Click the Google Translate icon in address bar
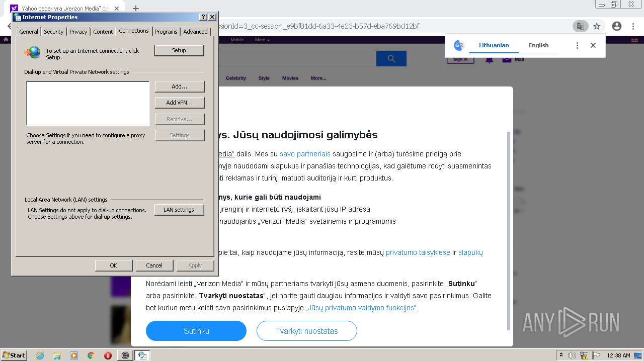Image resolution: width=644 pixels, height=362 pixels. click(x=580, y=26)
